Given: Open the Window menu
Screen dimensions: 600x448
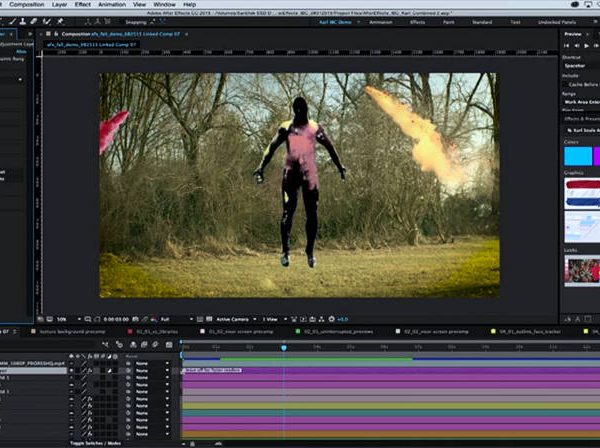Looking at the screenshot, I should pyautogui.click(x=164, y=5).
